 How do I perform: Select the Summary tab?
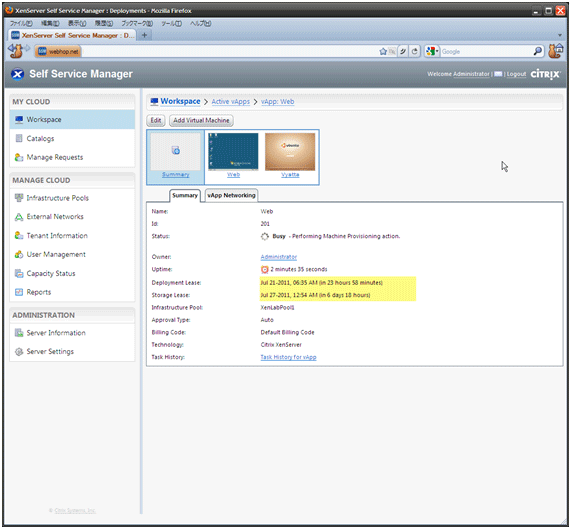(x=185, y=196)
